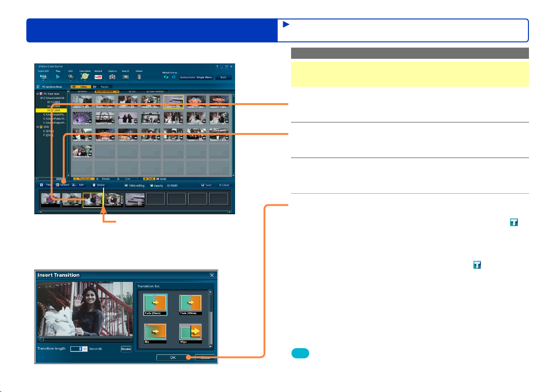Sort by Name
Viewport: 556px width, 392px height.
(x=82, y=91)
